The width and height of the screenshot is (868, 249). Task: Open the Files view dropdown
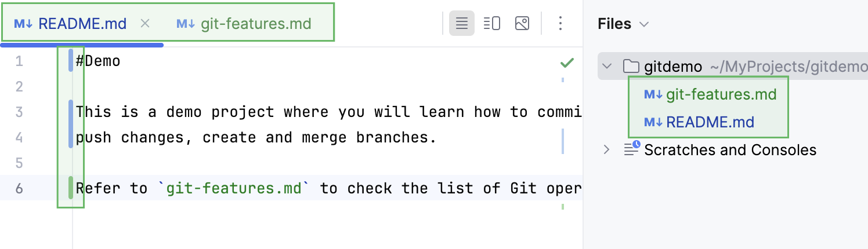tap(643, 24)
